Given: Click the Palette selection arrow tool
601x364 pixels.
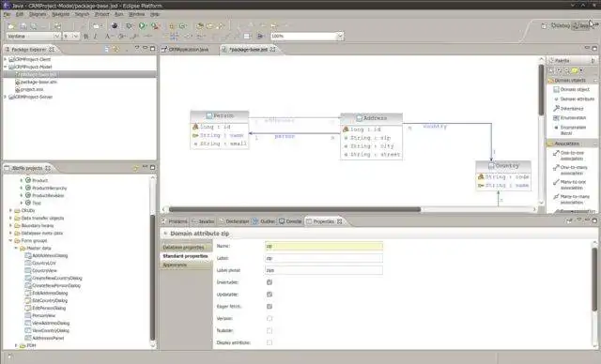Looking at the screenshot, I should (x=551, y=70).
